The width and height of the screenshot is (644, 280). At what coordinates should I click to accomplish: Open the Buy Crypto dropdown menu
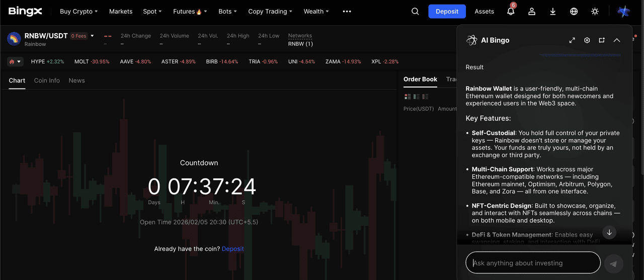pyautogui.click(x=78, y=12)
